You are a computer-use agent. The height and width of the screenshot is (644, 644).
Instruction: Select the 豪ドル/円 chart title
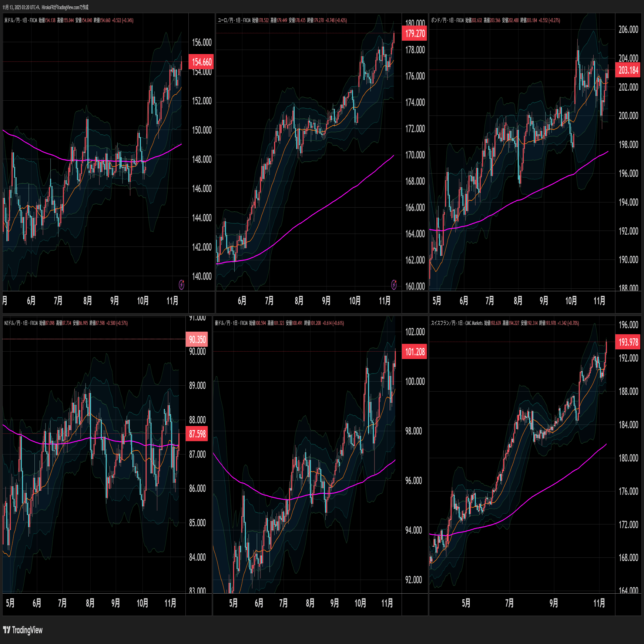pyautogui.click(x=222, y=323)
